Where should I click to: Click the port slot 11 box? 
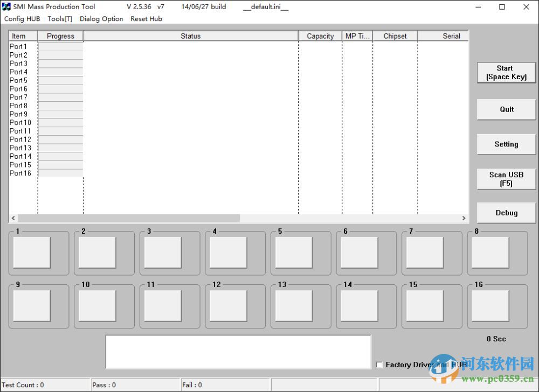[x=163, y=306]
